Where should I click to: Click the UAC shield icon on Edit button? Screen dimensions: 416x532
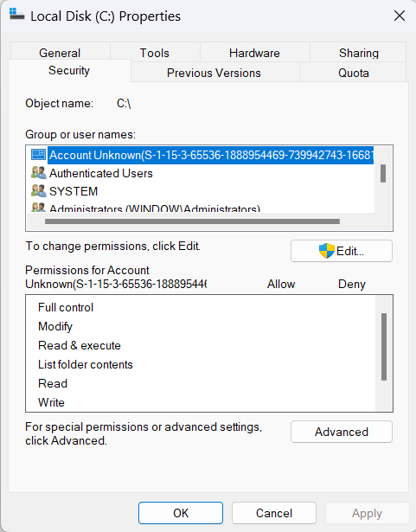point(326,251)
